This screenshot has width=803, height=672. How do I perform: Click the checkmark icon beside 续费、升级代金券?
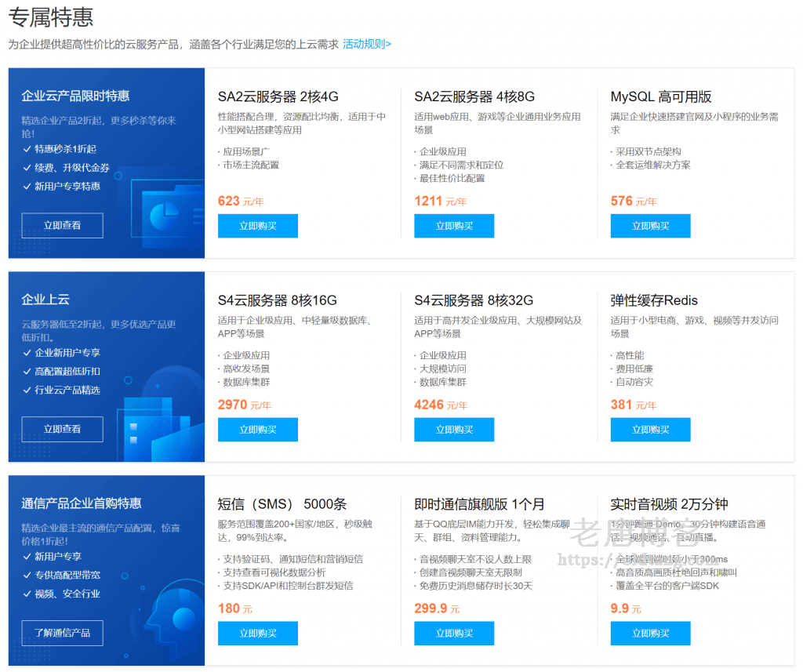click(x=27, y=168)
